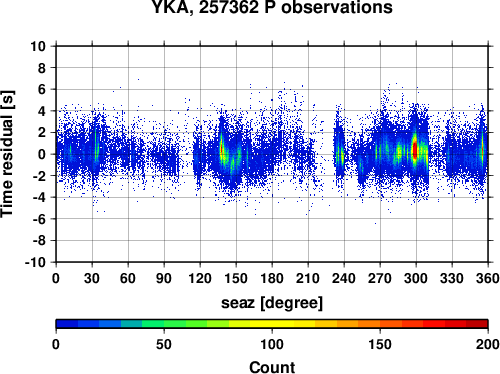Click the dark blue end of the colorbar
This screenshot has height=374, width=500.
(67, 324)
